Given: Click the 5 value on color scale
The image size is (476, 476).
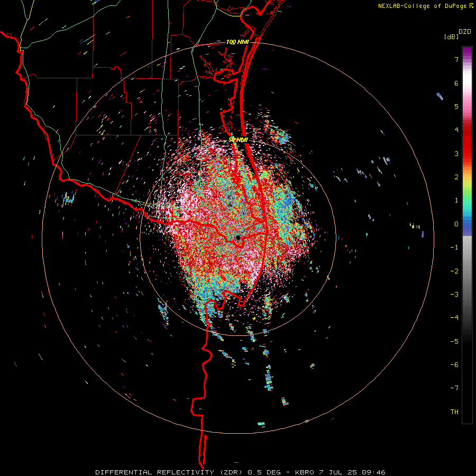Looking at the screenshot, I should tap(456, 106).
